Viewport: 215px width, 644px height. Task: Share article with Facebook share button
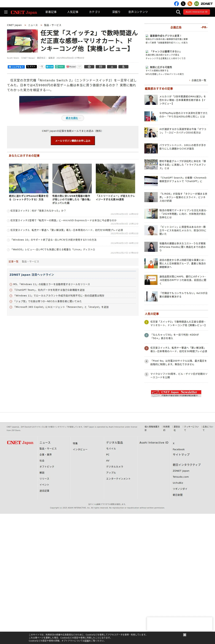[16, 67]
